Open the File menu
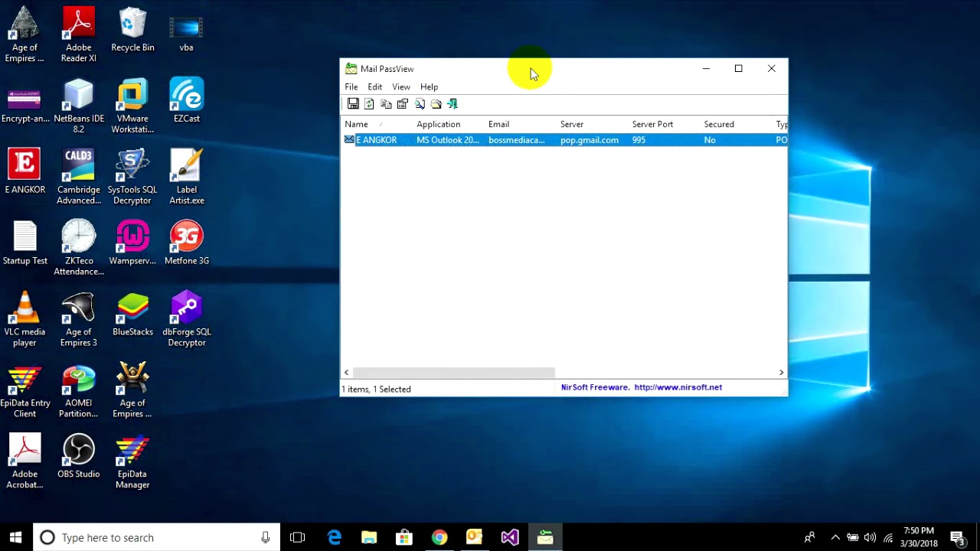Image resolution: width=980 pixels, height=551 pixels. coord(351,86)
